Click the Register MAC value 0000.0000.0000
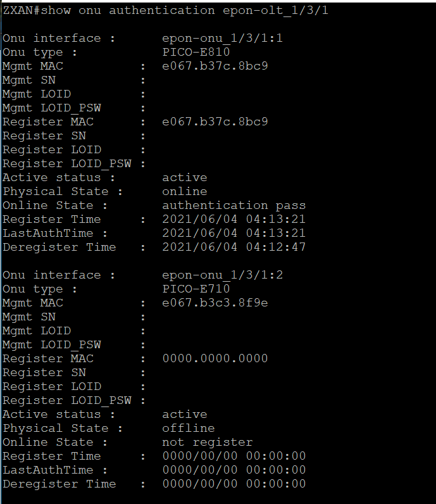The height and width of the screenshot is (504, 436). tap(215, 358)
